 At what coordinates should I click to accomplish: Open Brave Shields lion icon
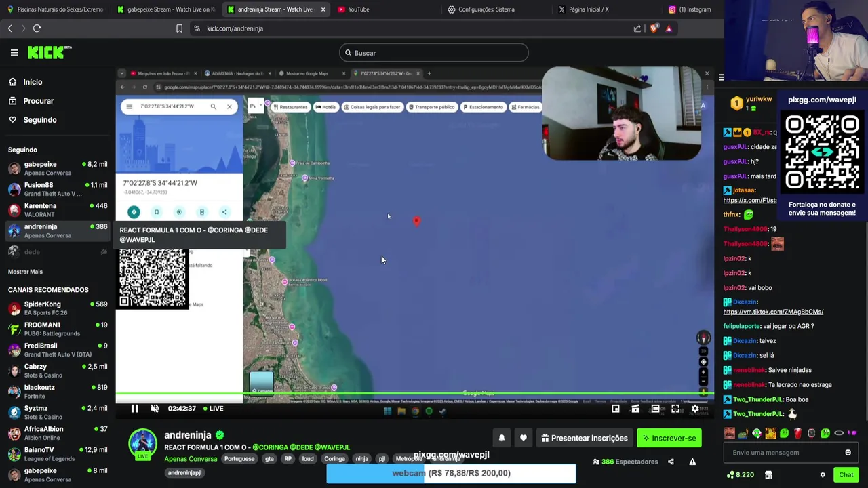pyautogui.click(x=654, y=28)
